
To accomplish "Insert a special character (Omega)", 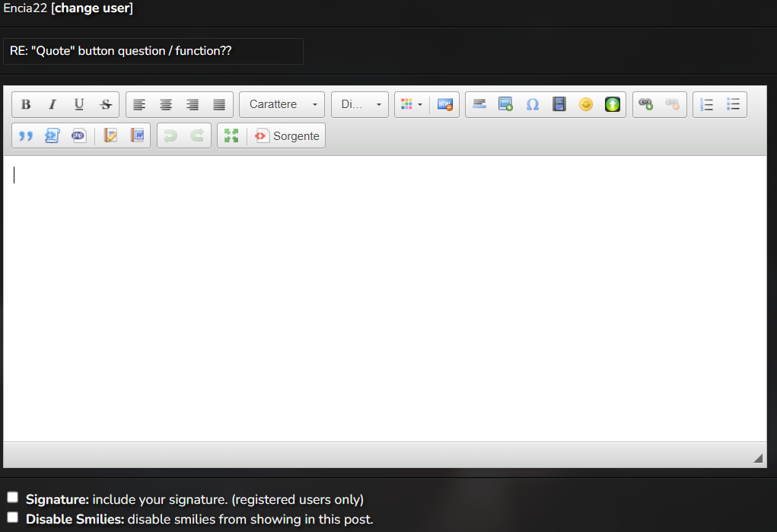I will coord(532,104).
